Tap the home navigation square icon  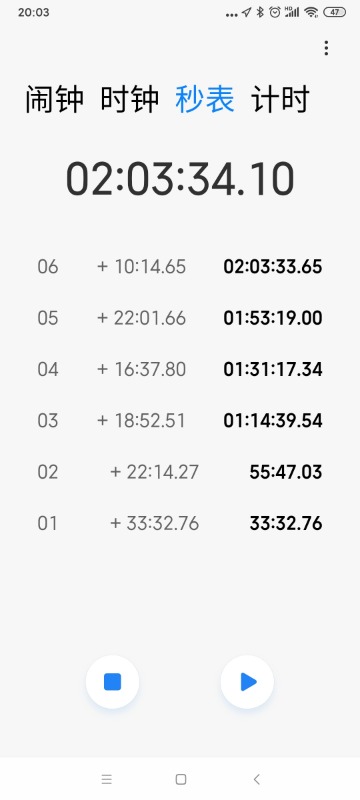tap(181, 779)
